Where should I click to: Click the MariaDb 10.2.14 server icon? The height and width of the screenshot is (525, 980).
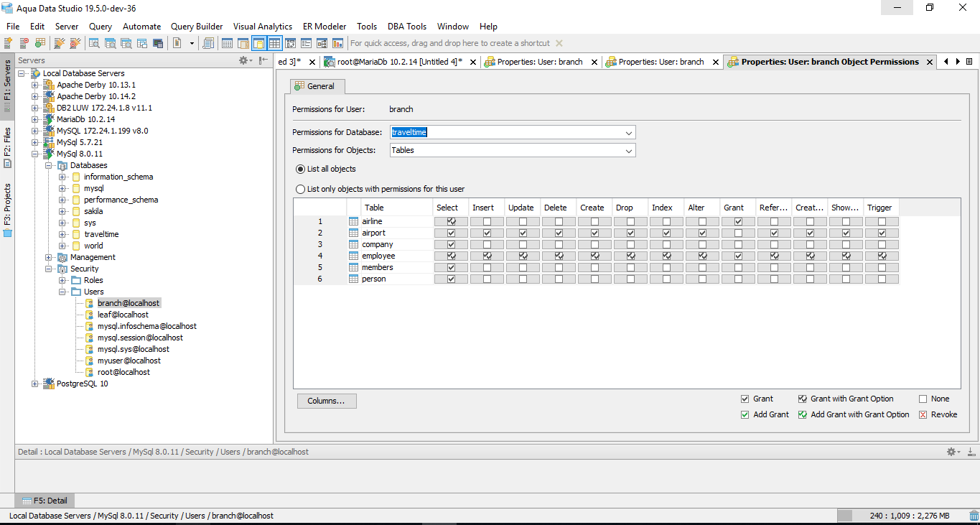point(49,119)
